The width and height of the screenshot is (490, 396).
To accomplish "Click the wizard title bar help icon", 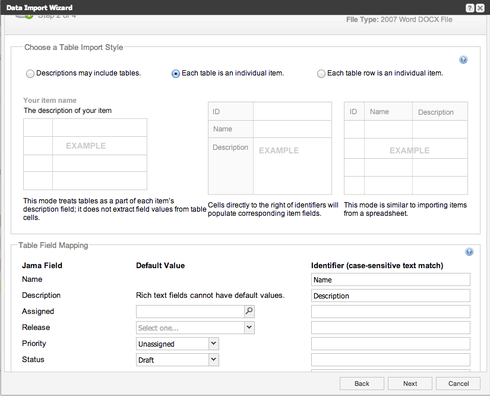I will [469, 8].
